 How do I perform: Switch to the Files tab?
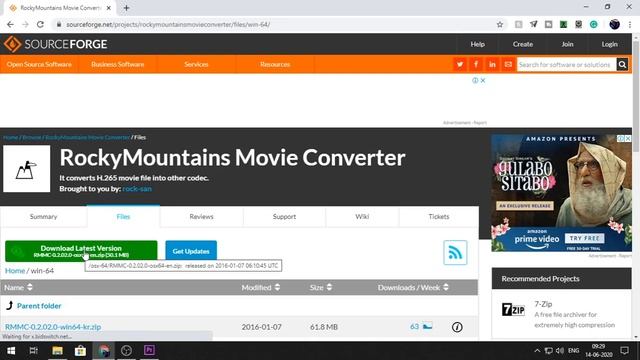click(x=123, y=216)
